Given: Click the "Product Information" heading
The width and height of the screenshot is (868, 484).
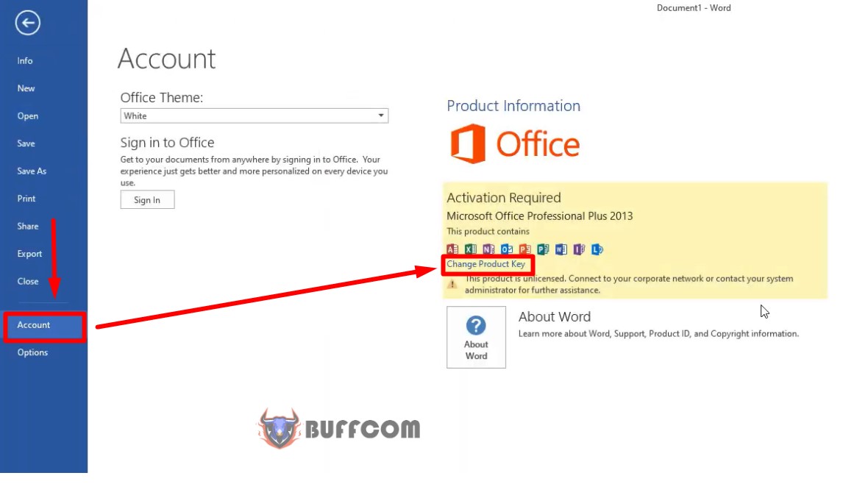Looking at the screenshot, I should point(513,106).
